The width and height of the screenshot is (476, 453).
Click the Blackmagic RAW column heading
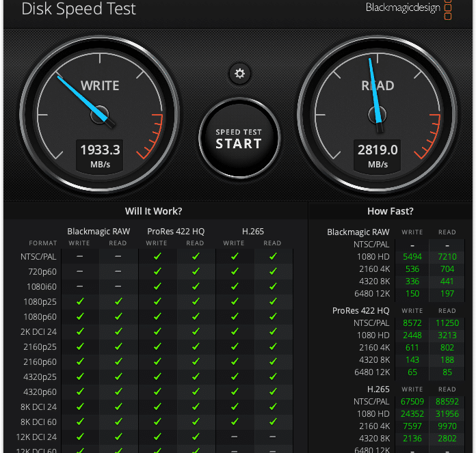coord(98,232)
